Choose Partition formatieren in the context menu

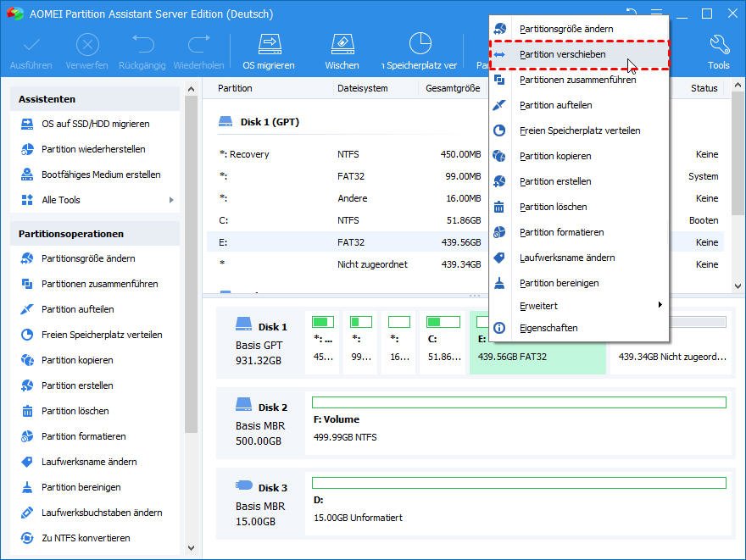pos(579,232)
